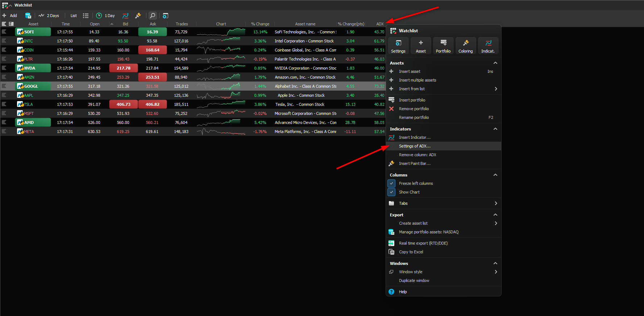Select Remove portfolio
Viewport: 644px width, 316px height.
pos(444,109)
